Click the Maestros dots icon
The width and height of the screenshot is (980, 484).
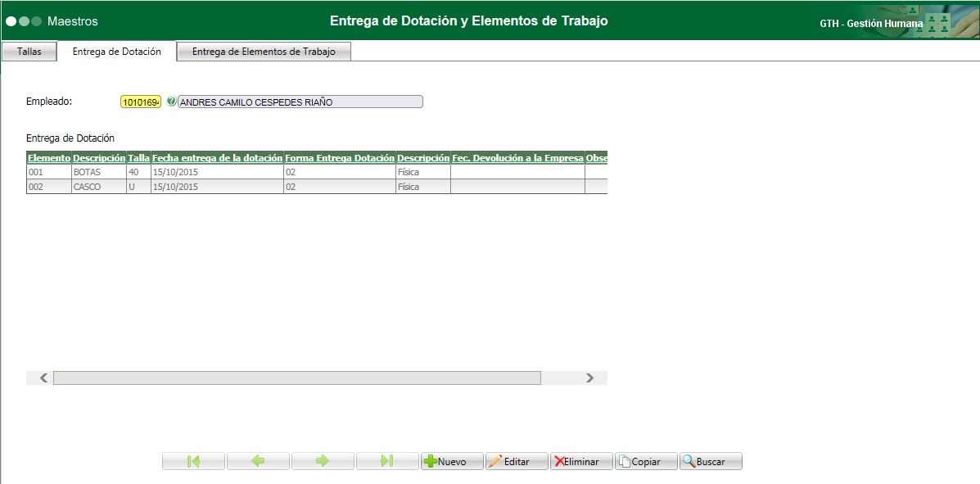(x=24, y=21)
